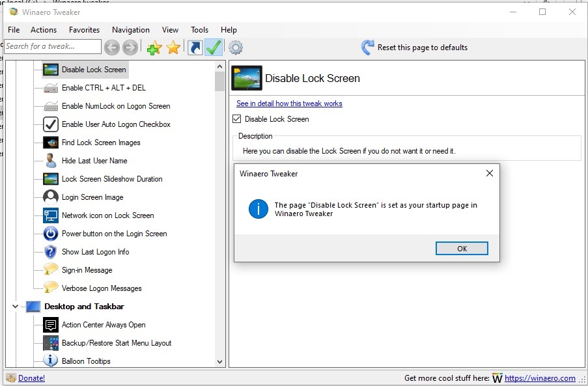Click the green plus add-to-favorites star icon
The height and width of the screenshot is (386, 588).
click(154, 48)
